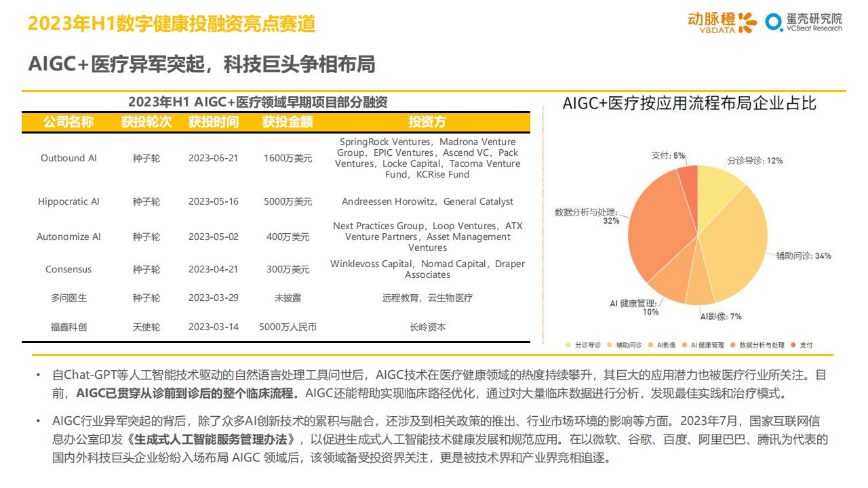Click the pie label 支付: 5%
The height and width of the screenshot is (488, 868).
tap(669, 155)
